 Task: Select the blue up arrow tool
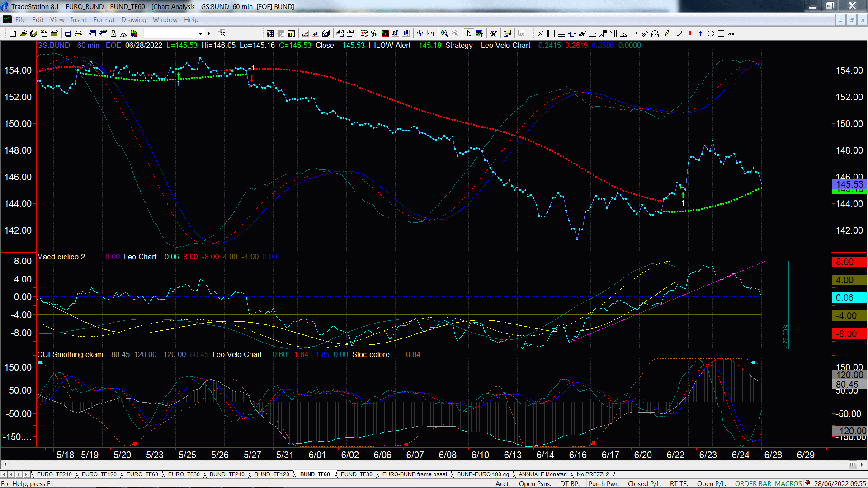click(x=700, y=33)
